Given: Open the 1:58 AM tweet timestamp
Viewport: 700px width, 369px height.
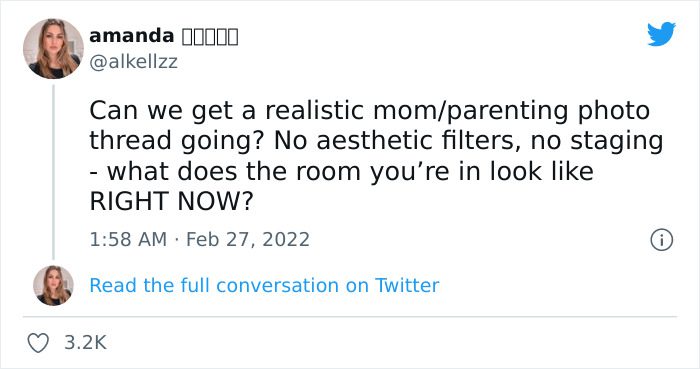Looking at the screenshot, I should 128,240.
